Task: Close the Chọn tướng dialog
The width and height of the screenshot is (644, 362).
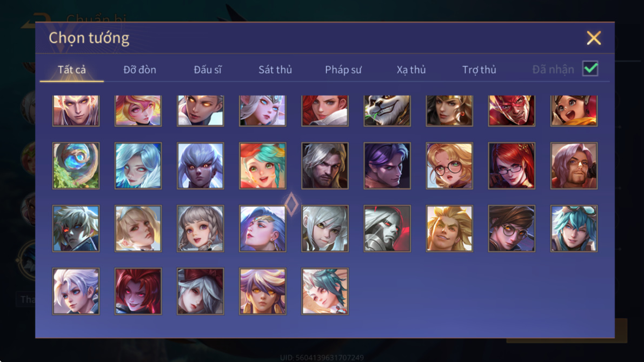Action: [x=594, y=38]
